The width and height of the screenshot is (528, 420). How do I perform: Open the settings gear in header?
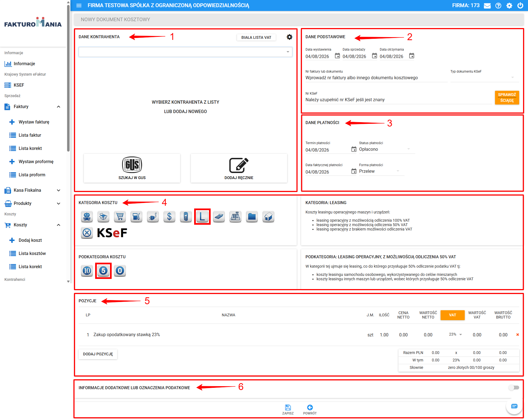(x=509, y=6)
